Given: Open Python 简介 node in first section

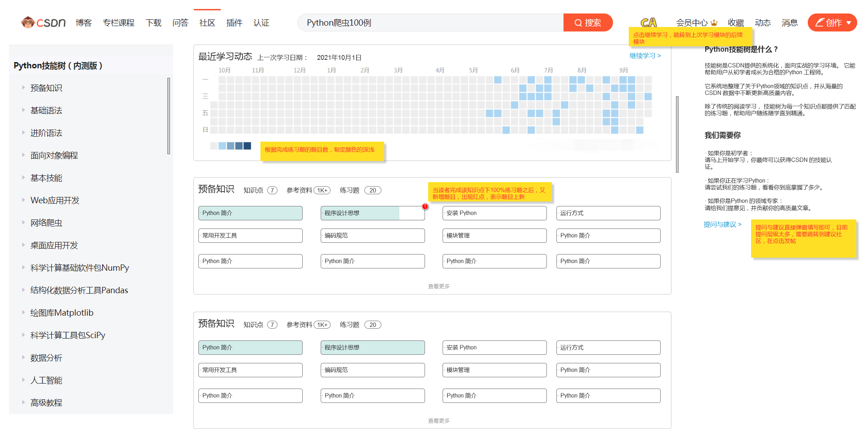Looking at the screenshot, I should pyautogui.click(x=251, y=213).
